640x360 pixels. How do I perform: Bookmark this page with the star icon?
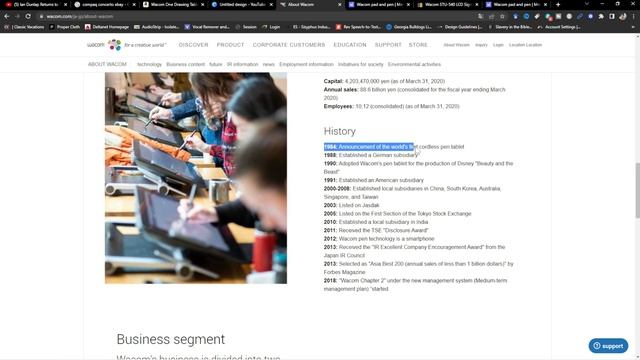point(502,16)
